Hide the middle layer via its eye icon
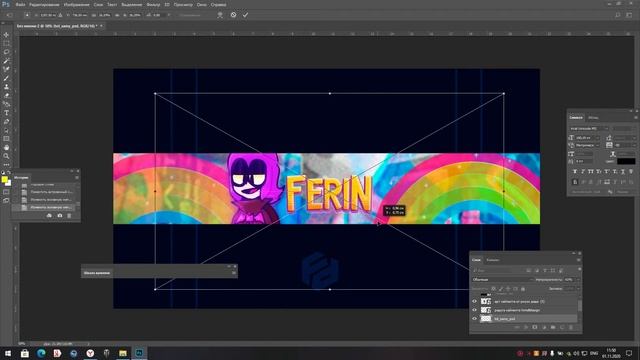 (x=474, y=310)
